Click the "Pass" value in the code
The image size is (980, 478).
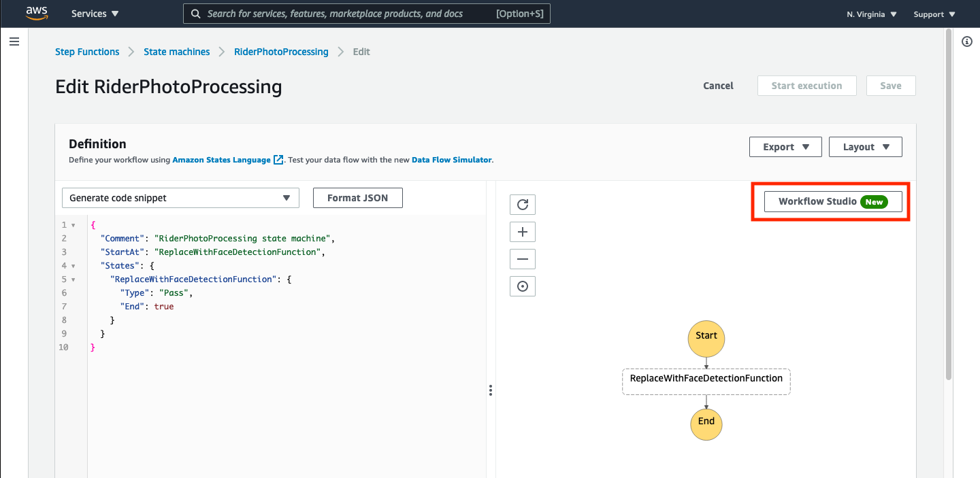pyautogui.click(x=175, y=293)
